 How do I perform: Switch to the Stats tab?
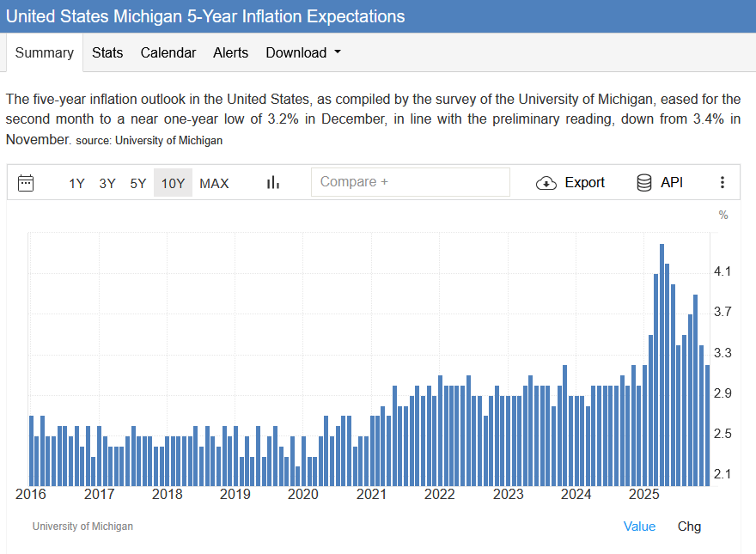107,52
